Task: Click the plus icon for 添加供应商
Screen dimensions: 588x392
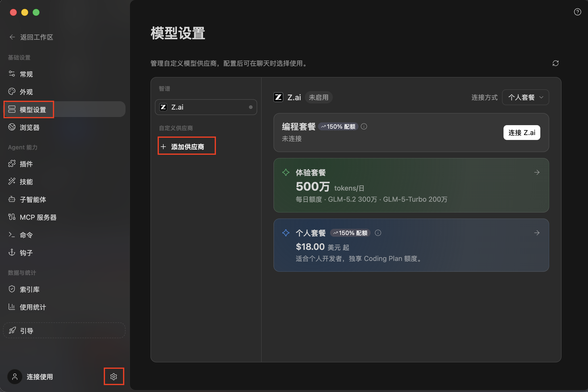Action: pos(163,146)
